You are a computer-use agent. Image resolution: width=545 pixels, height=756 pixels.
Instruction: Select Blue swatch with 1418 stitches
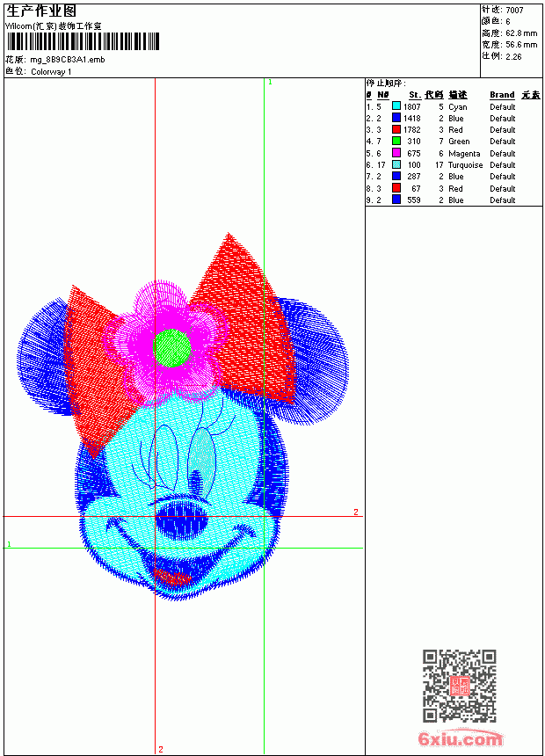tap(396, 118)
